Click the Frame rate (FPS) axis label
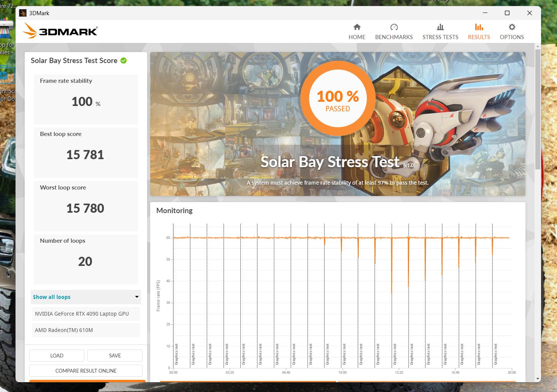Image resolution: width=557 pixels, height=392 pixels. (158, 296)
